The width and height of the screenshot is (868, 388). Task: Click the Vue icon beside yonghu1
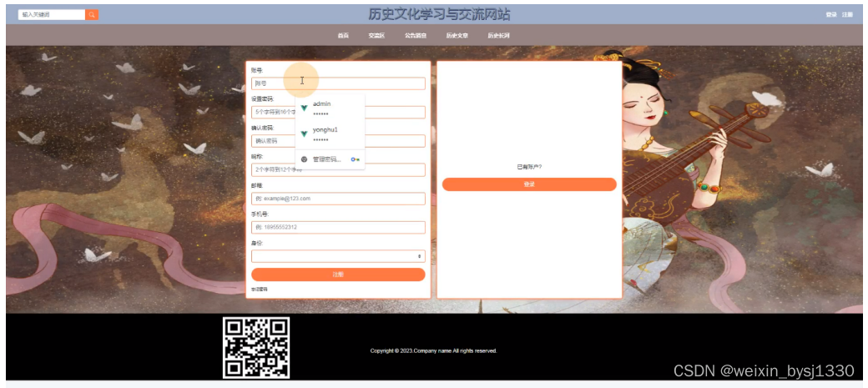(x=304, y=134)
